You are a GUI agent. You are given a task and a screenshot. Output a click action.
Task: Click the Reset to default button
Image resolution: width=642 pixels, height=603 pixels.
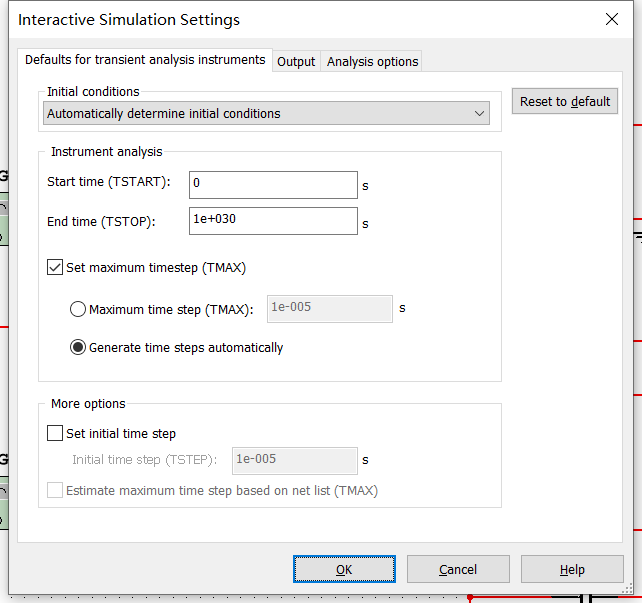point(565,102)
